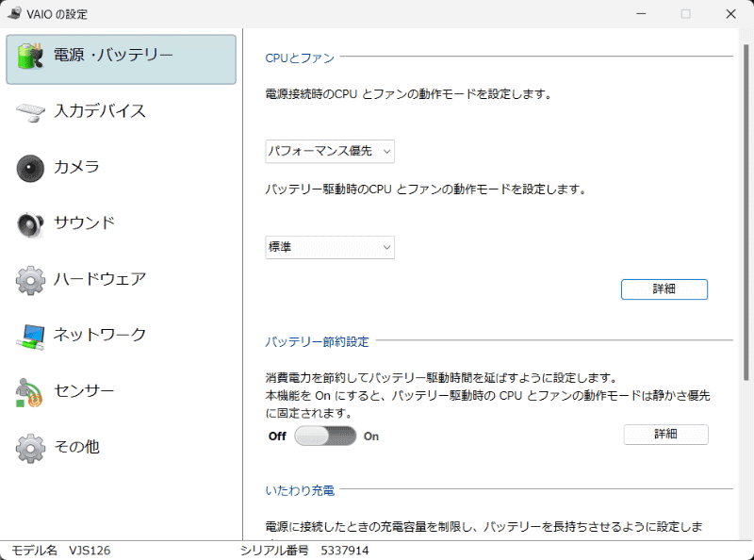The height and width of the screenshot is (560, 754).
Task: Click the VAIO app icon in the title bar
Action: point(15,14)
